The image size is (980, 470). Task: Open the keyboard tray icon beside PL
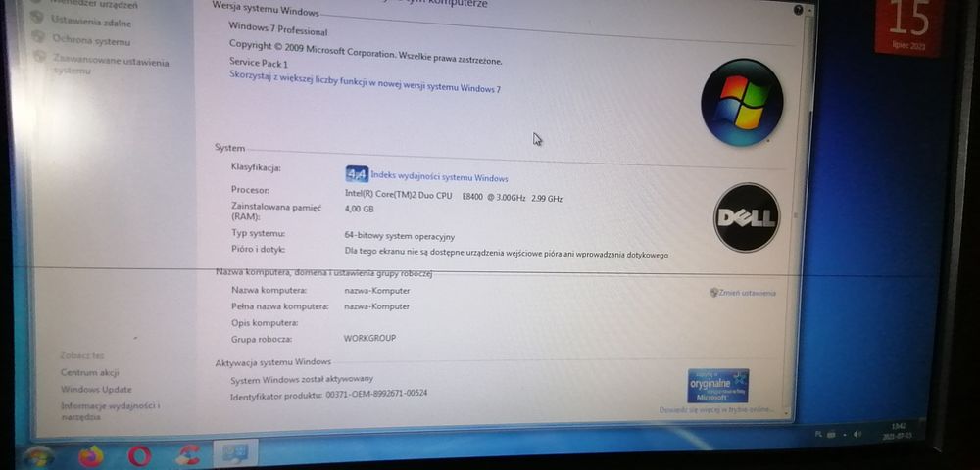pyautogui.click(x=831, y=433)
